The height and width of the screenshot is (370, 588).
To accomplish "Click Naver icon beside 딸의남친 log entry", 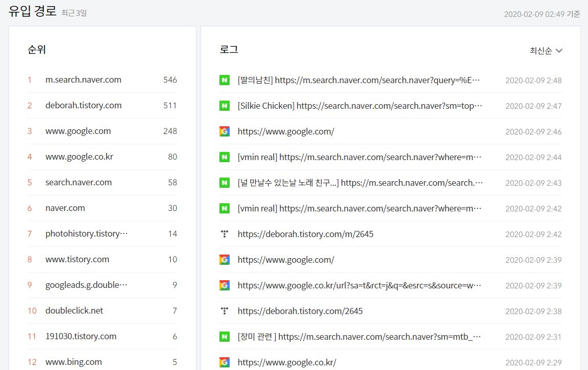I will tap(224, 80).
